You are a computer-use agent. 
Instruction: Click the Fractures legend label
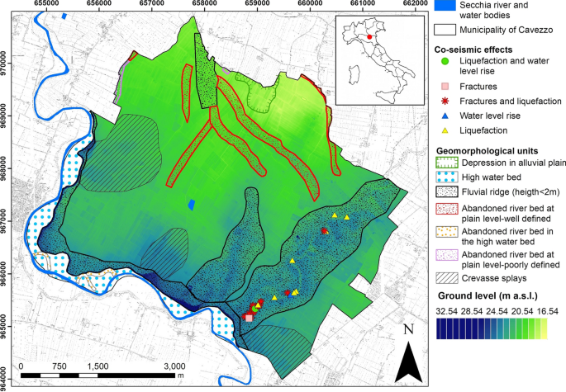pyautogui.click(x=478, y=87)
